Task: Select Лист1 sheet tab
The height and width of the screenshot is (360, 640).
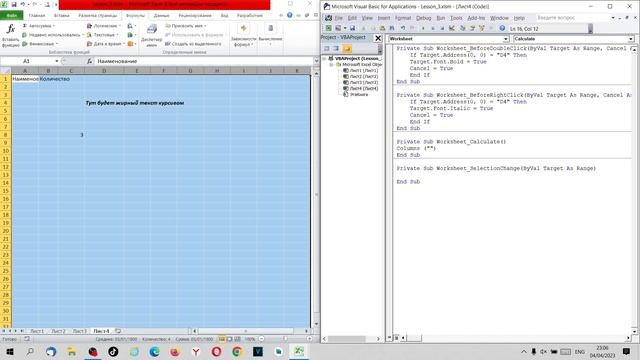Action: [x=37, y=331]
